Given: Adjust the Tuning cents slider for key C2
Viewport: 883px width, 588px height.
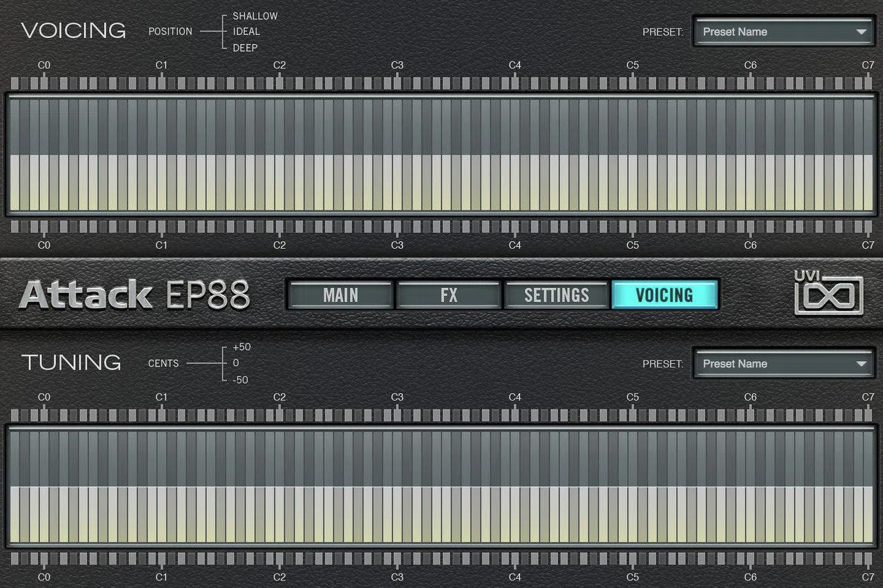Looking at the screenshot, I should point(279,487).
